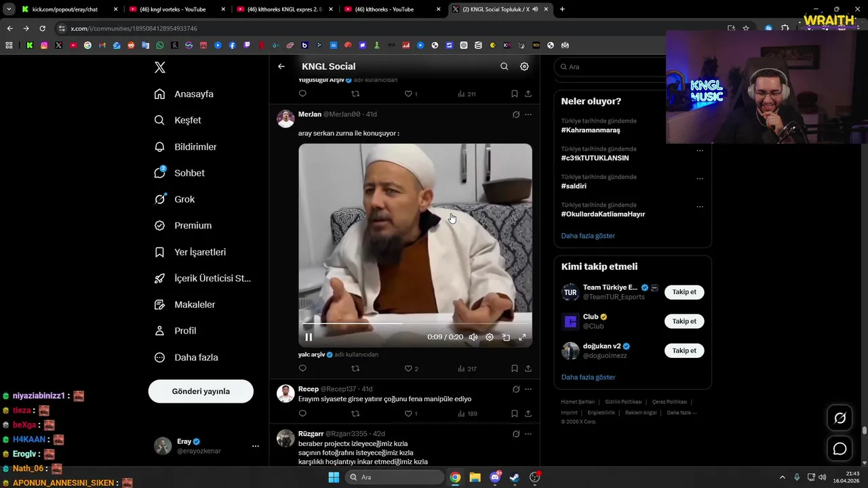This screenshot has height=488, width=868.
Task: Pause the video in MerJan's post
Action: [309, 337]
